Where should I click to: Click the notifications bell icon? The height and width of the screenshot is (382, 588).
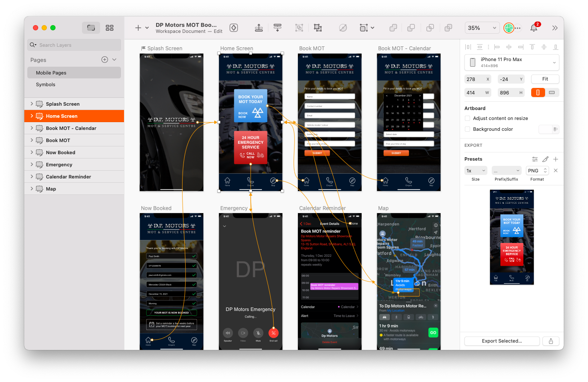534,28
